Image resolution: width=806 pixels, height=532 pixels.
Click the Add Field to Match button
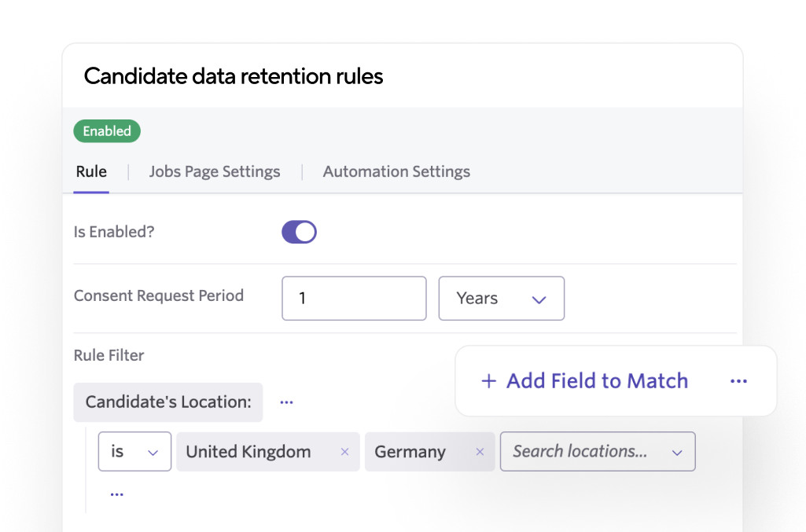pyautogui.click(x=583, y=380)
